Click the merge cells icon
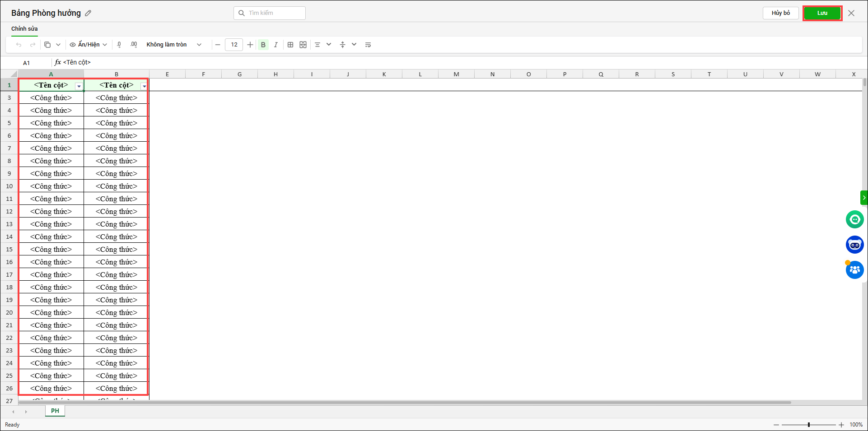 [x=303, y=45]
